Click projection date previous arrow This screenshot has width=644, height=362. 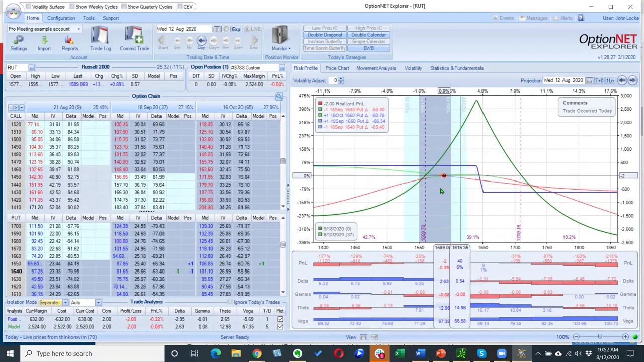click(x=622, y=80)
